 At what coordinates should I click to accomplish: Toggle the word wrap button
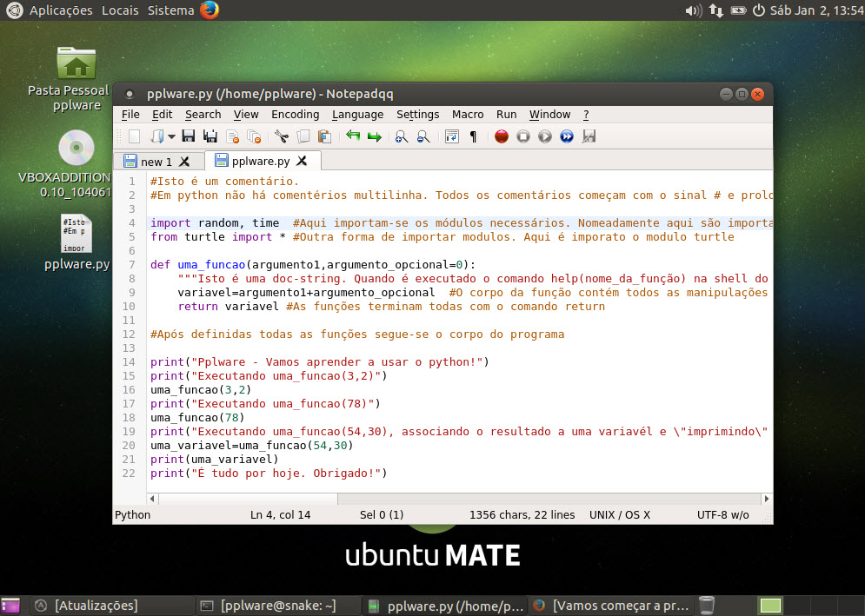pyautogui.click(x=451, y=136)
